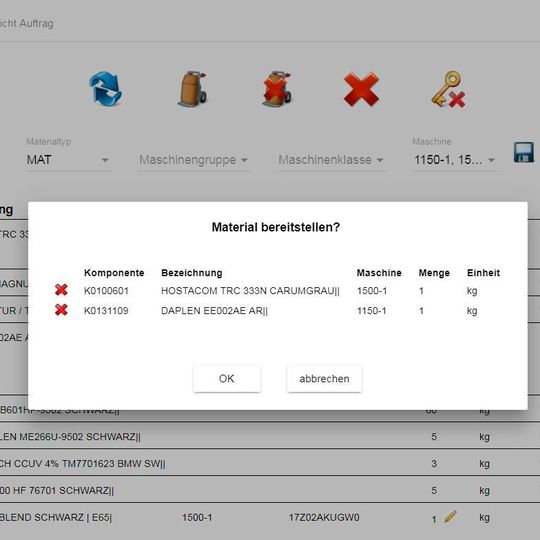Click the large red X toolbar icon
Viewport: 540px width, 540px height.
pyautogui.click(x=361, y=89)
